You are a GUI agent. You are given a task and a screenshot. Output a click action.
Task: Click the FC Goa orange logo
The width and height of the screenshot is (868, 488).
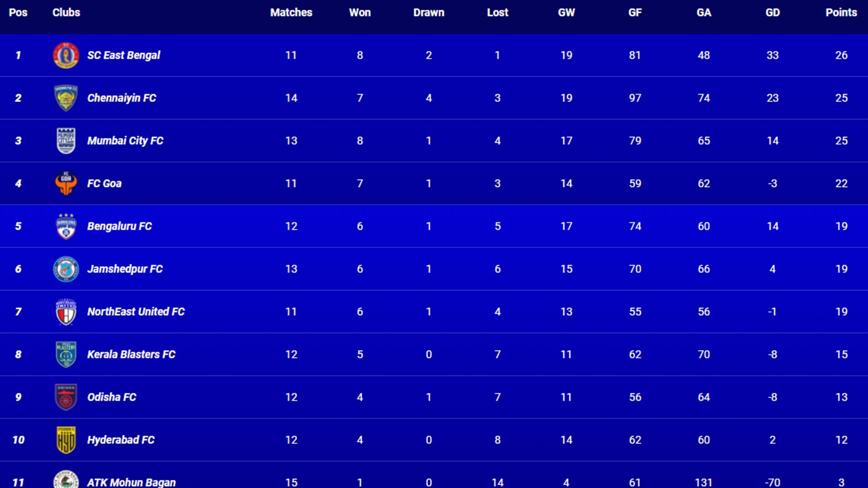coord(66,183)
